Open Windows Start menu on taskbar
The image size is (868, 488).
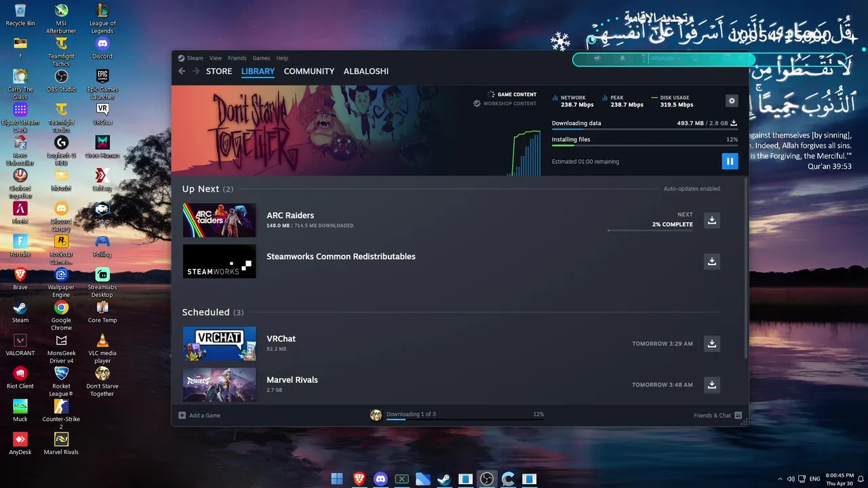tap(337, 479)
